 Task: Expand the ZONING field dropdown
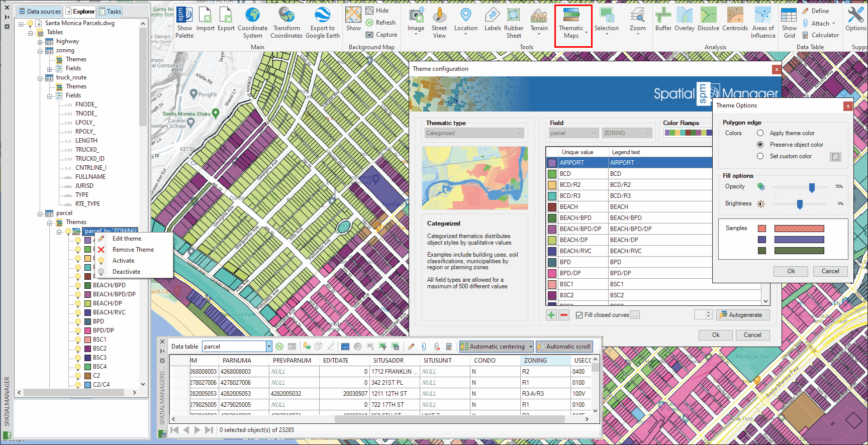[627, 133]
